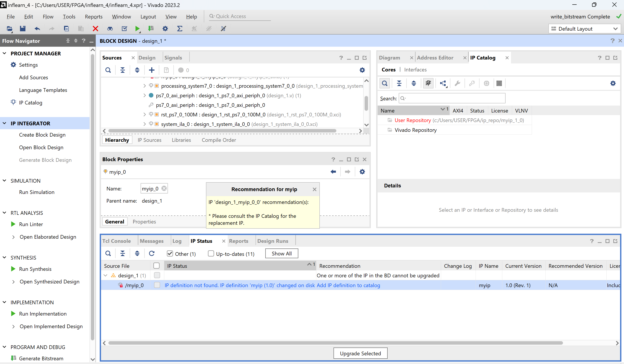Click the IP definition not found link
The height and width of the screenshot is (364, 624).
(240, 285)
